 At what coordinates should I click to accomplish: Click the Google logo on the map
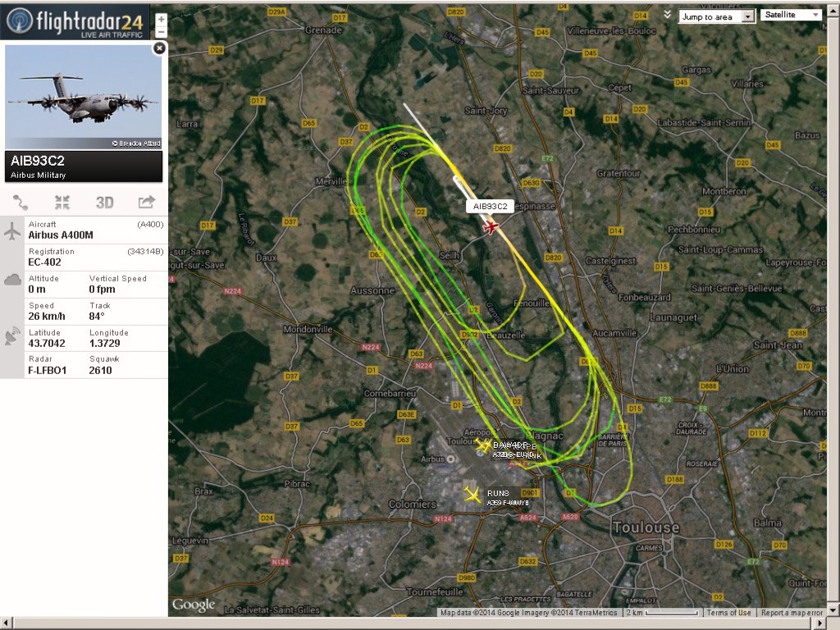[x=194, y=605]
